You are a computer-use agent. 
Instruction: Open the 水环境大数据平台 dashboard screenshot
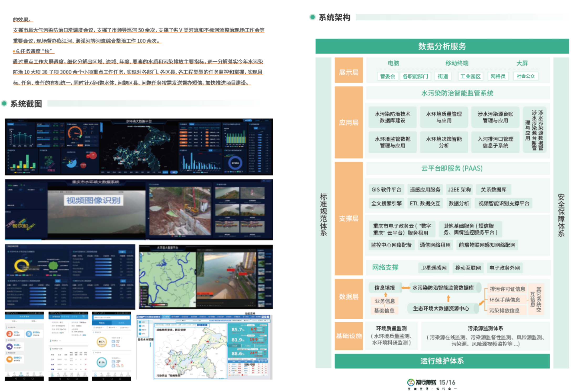[139, 147]
